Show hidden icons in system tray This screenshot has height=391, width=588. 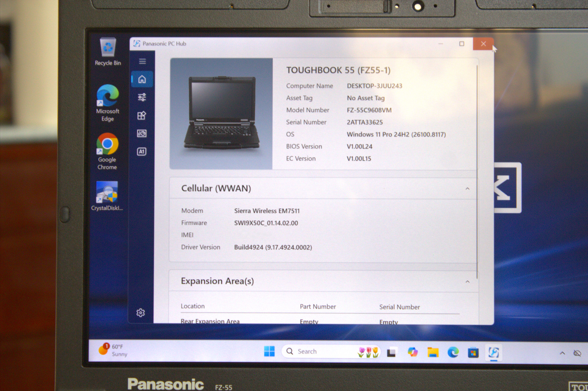point(562,353)
